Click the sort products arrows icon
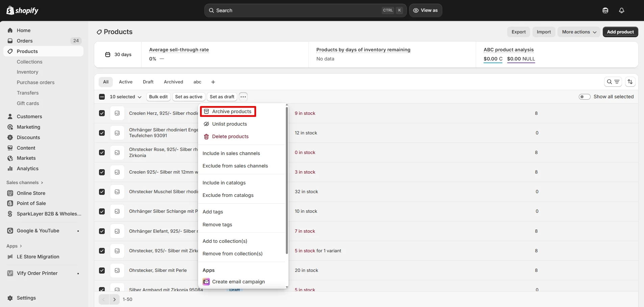The width and height of the screenshot is (644, 307). coord(630,82)
